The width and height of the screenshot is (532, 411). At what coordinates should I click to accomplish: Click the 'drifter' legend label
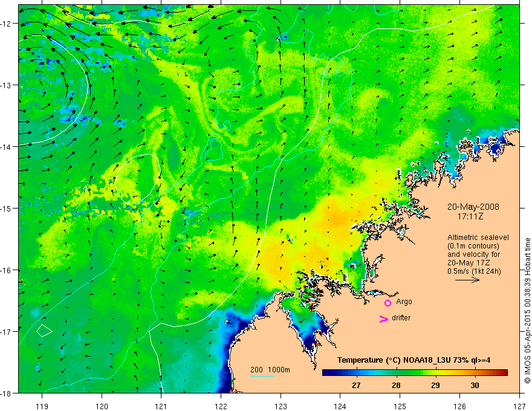(401, 318)
